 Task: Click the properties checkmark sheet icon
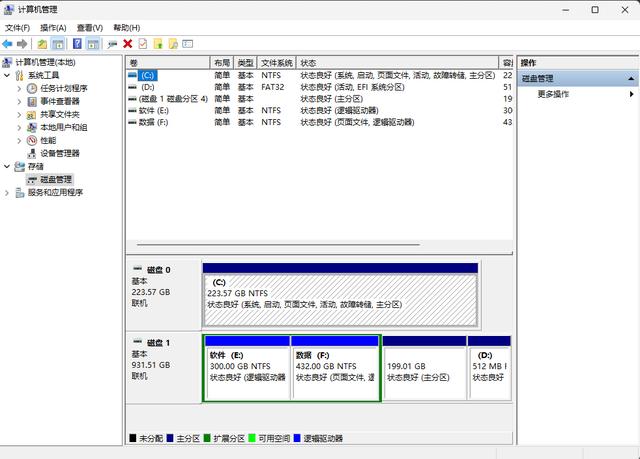(142, 44)
